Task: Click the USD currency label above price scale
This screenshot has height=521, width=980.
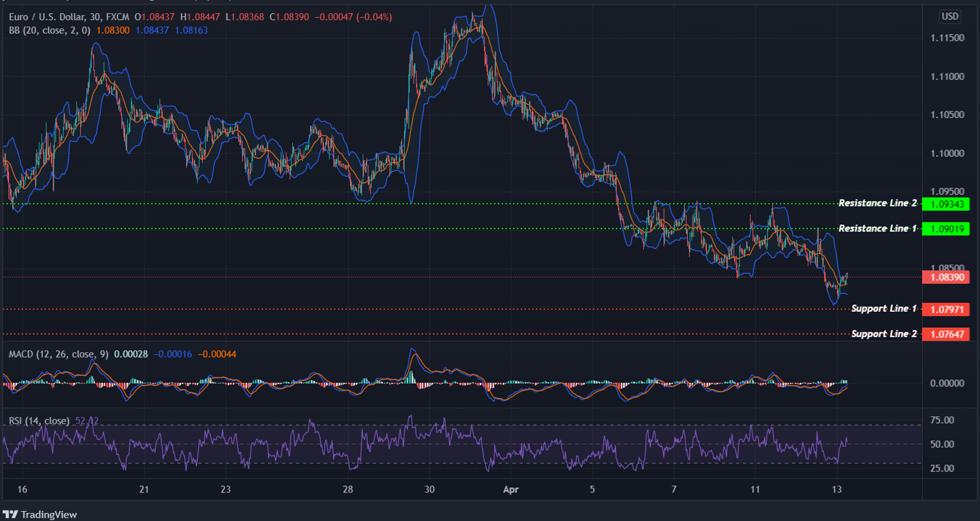Action: (x=950, y=16)
